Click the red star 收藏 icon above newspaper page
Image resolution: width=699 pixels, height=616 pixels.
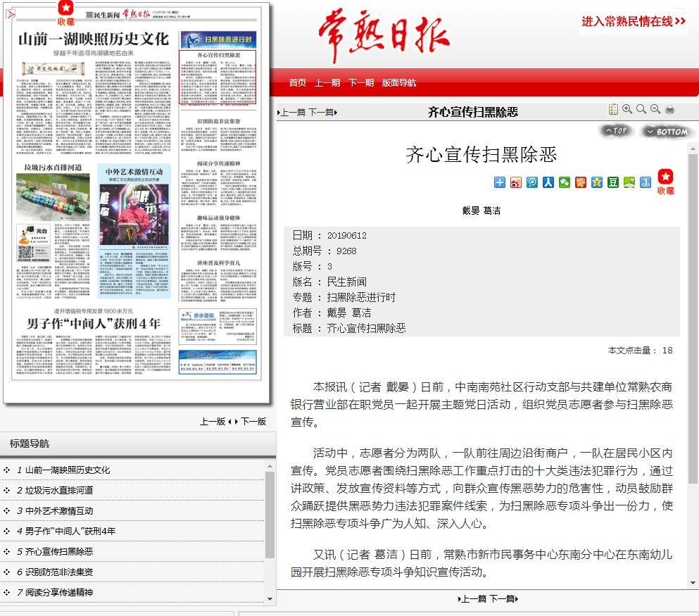(x=66, y=13)
